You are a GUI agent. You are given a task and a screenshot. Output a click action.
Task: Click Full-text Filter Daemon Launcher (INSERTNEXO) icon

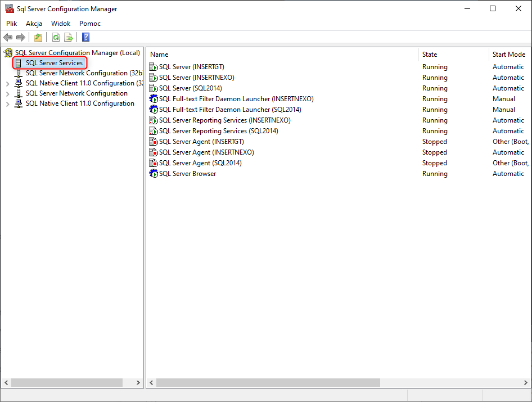(x=154, y=99)
